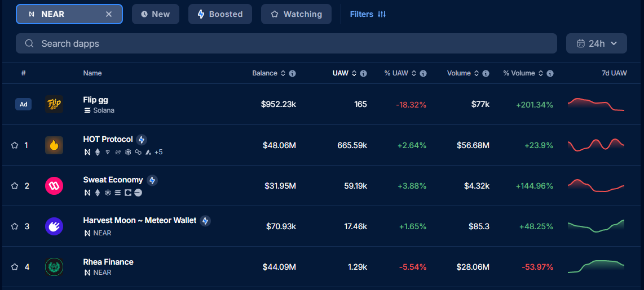644x290 pixels.
Task: Open the 24h time range dropdown
Action: tap(596, 43)
